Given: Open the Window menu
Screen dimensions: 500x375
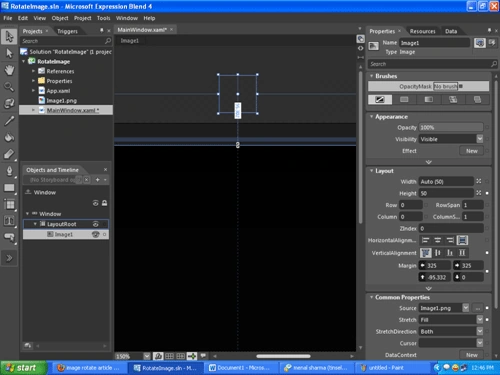Looking at the screenshot, I should tap(127, 18).
